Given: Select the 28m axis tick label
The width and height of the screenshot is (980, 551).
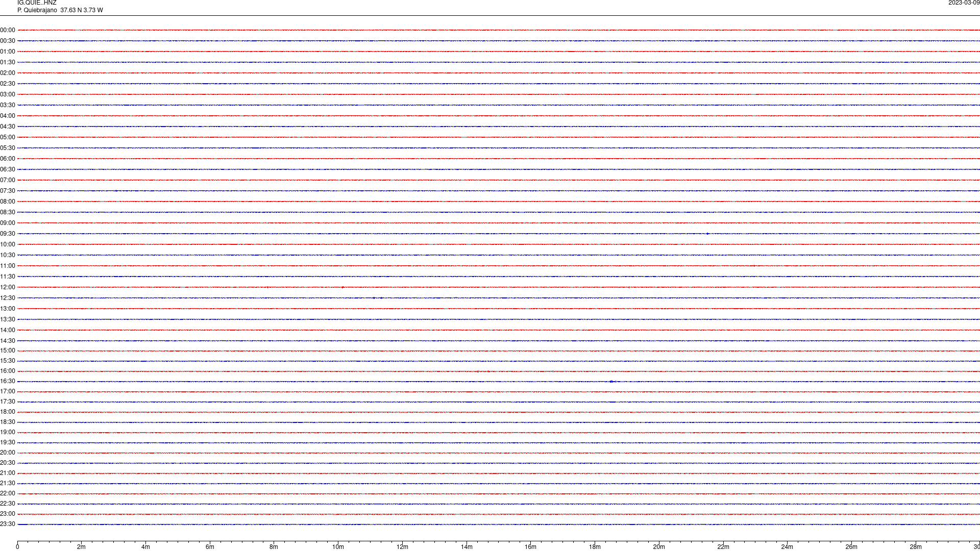Looking at the screenshot, I should 916,547.
